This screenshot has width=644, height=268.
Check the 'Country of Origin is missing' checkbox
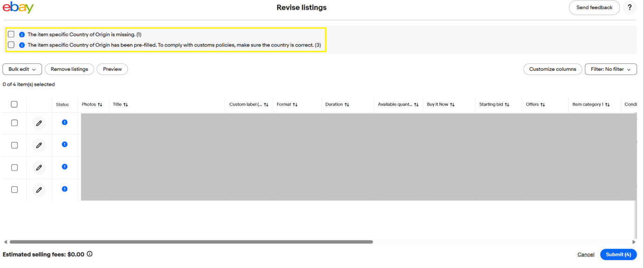pos(11,34)
